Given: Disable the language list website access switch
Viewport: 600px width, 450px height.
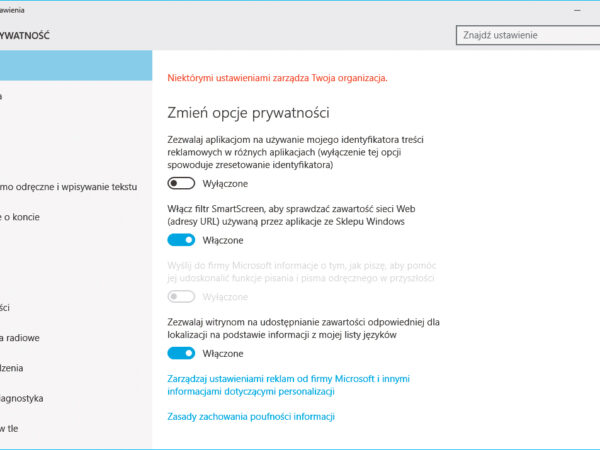Looking at the screenshot, I should tap(181, 353).
